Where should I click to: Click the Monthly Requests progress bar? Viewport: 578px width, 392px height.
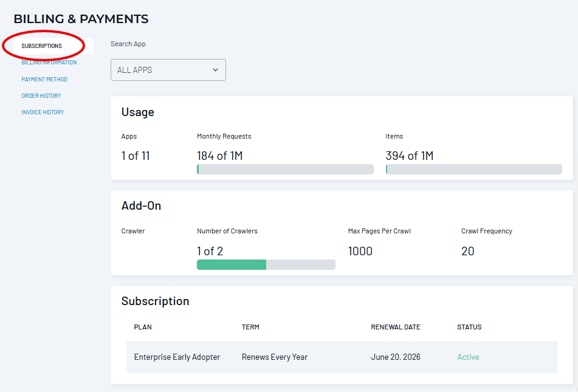pyautogui.click(x=285, y=170)
